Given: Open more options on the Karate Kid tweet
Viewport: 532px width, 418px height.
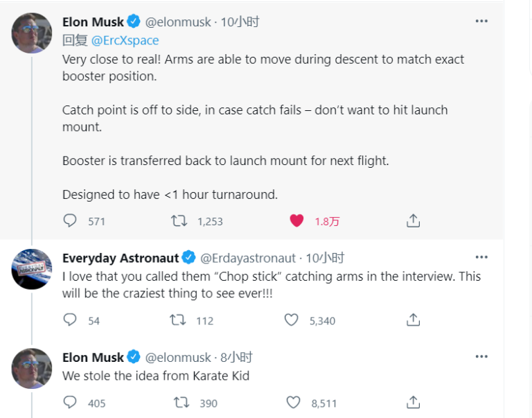Looking at the screenshot, I should 481,356.
